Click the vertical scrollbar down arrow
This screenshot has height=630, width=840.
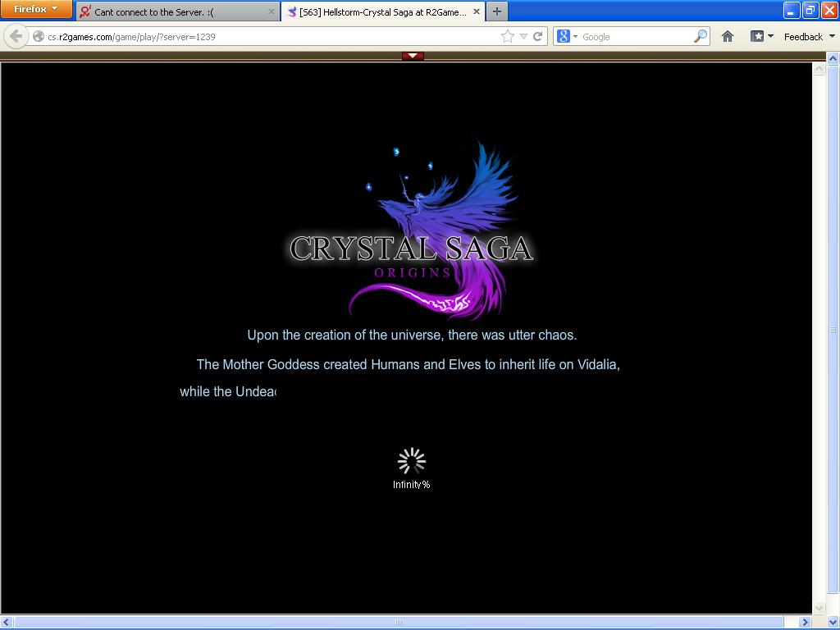[818, 608]
